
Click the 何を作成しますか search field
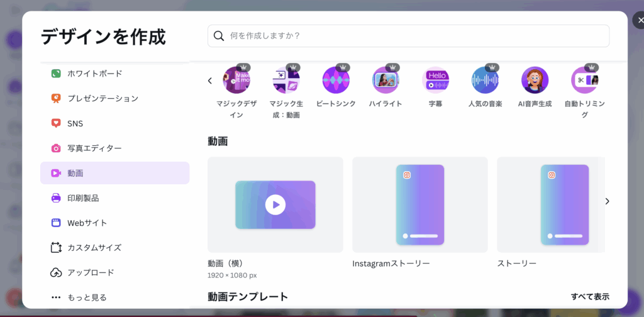(409, 36)
